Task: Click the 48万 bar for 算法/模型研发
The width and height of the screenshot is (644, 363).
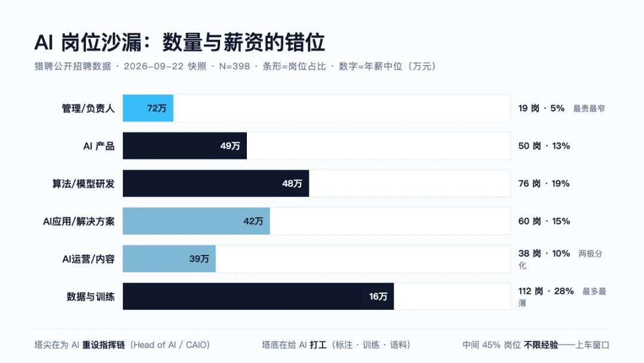Action: pyautogui.click(x=216, y=183)
